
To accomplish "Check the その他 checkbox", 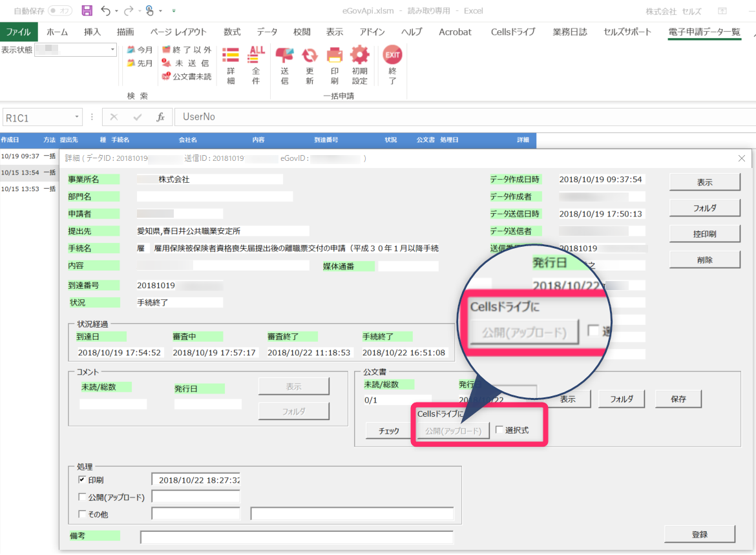I will click(82, 514).
